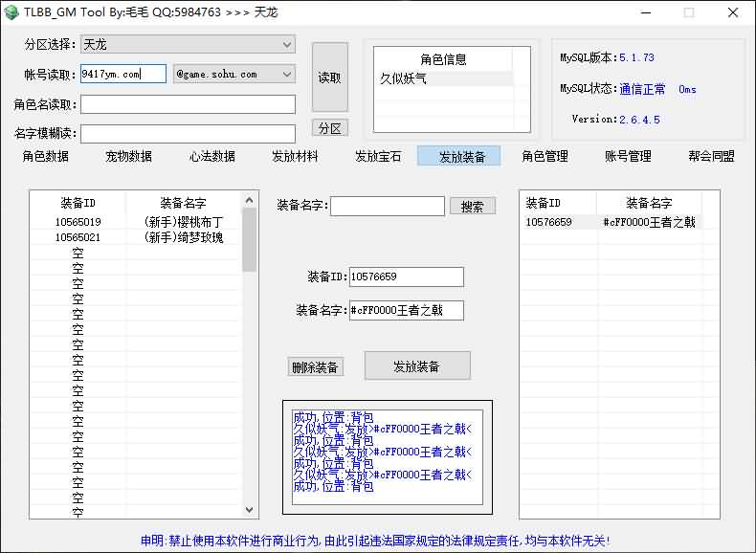Click the 删除装备 button
Screen dimensions: 756x553
pos(315,367)
